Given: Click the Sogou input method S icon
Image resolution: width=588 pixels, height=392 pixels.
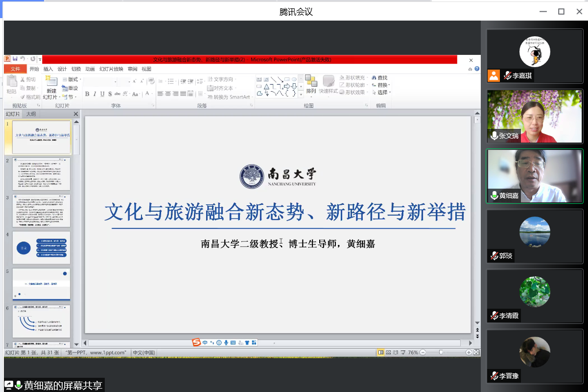Looking at the screenshot, I should tap(196, 343).
